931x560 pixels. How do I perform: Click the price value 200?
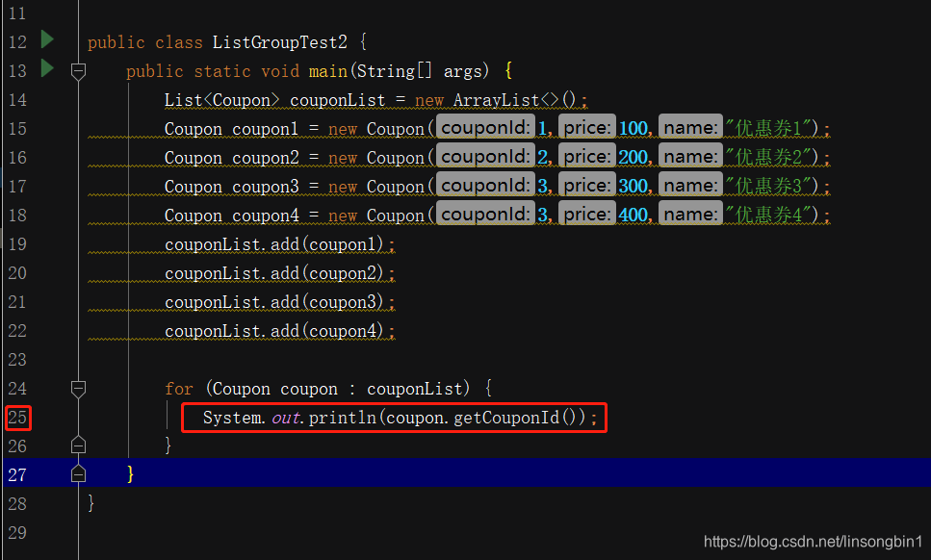[x=633, y=157]
